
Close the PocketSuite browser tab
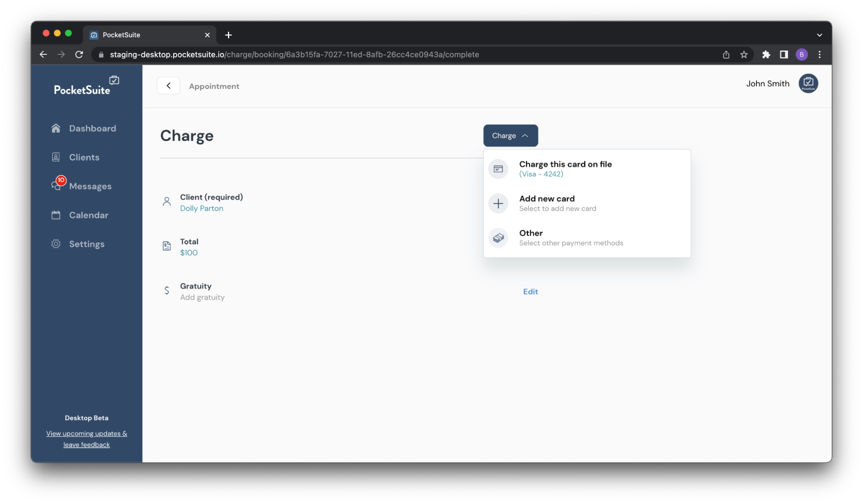coord(207,35)
